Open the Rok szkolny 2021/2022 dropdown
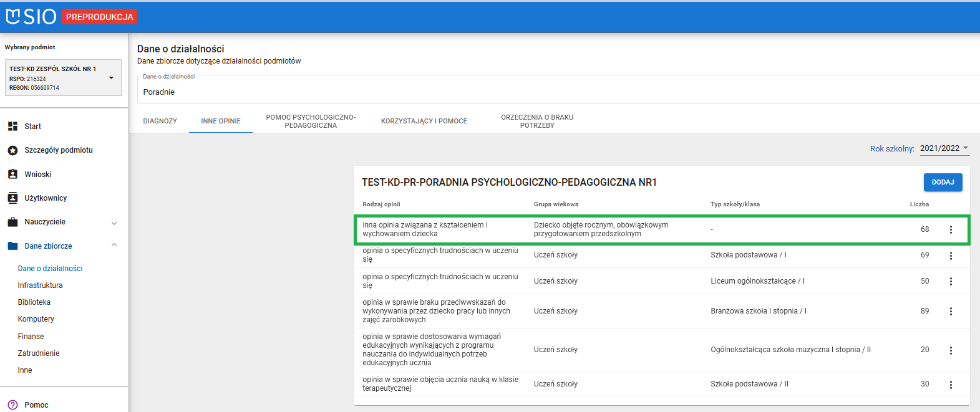Image resolution: width=980 pixels, height=412 pixels. [944, 148]
